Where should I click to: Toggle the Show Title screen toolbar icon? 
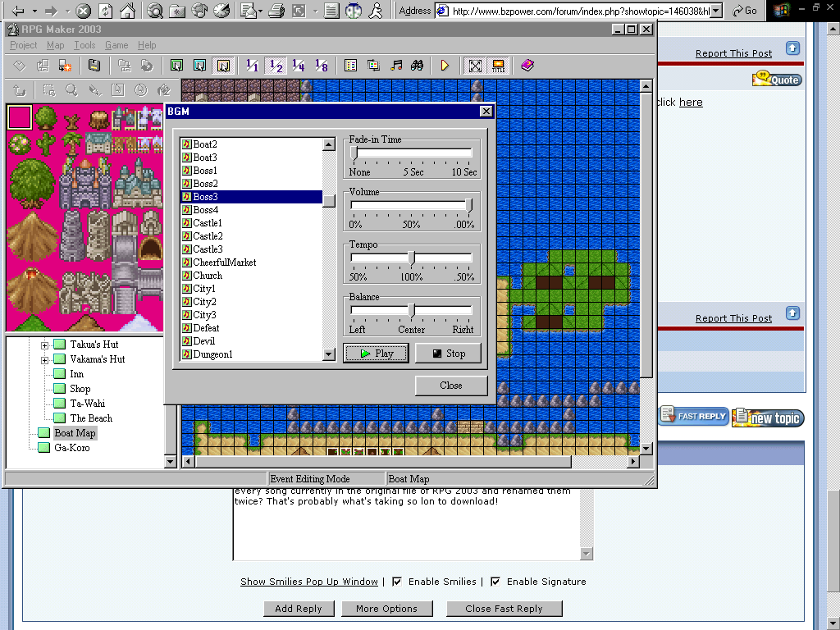pyautogui.click(x=498, y=66)
